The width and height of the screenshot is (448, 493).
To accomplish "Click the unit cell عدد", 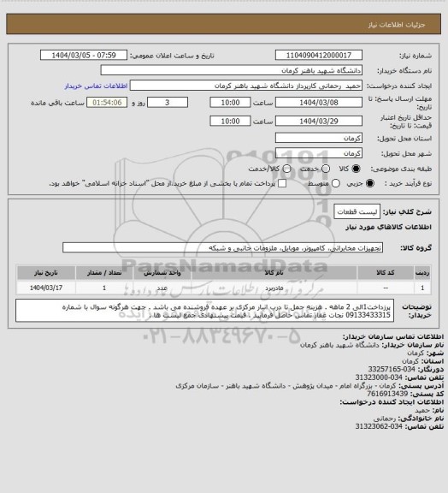I will click(162, 288).
